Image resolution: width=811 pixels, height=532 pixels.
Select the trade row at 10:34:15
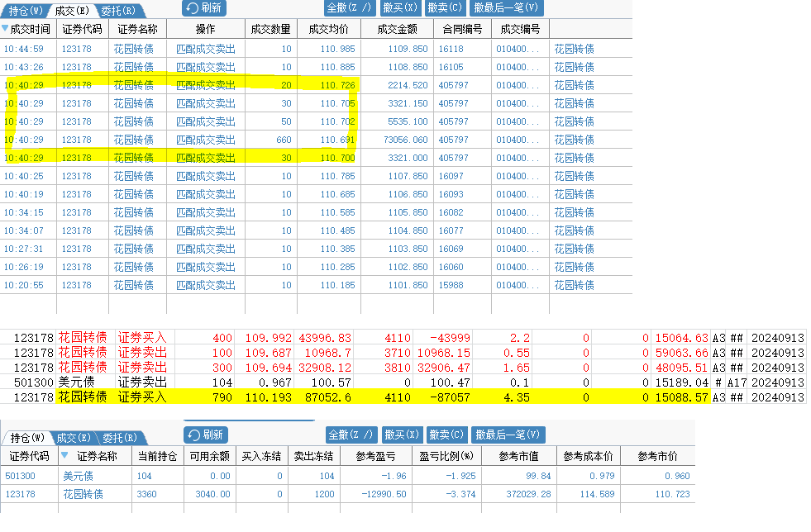point(316,212)
